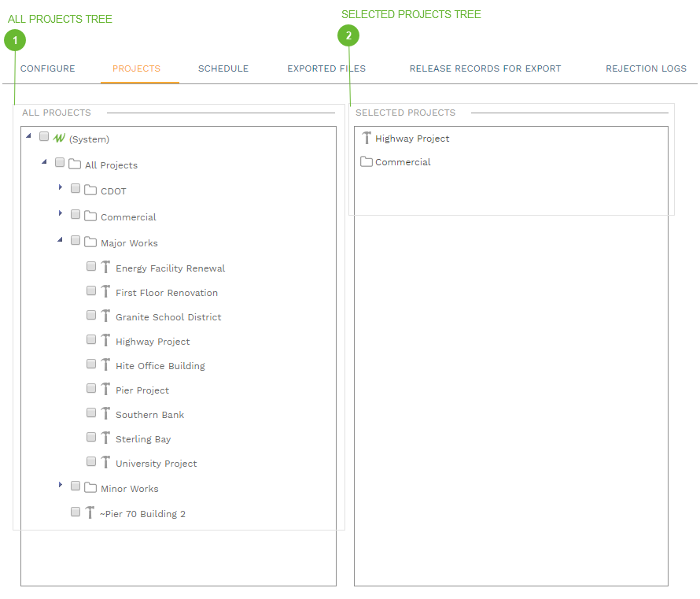This screenshot has height=599, width=700.
Task: Click the green callout badge numbered 2
Action: 348,35
